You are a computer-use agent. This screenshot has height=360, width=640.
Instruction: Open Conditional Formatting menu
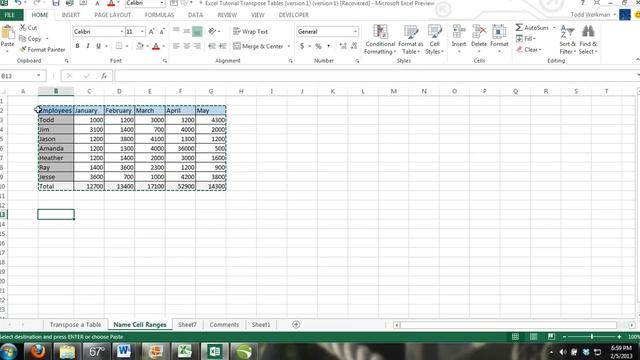pos(380,40)
